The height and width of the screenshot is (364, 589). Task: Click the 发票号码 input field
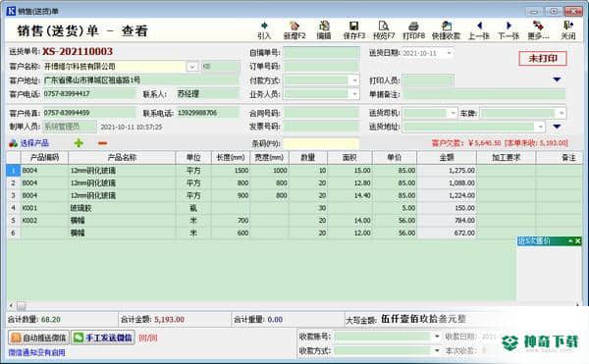pos(321,127)
